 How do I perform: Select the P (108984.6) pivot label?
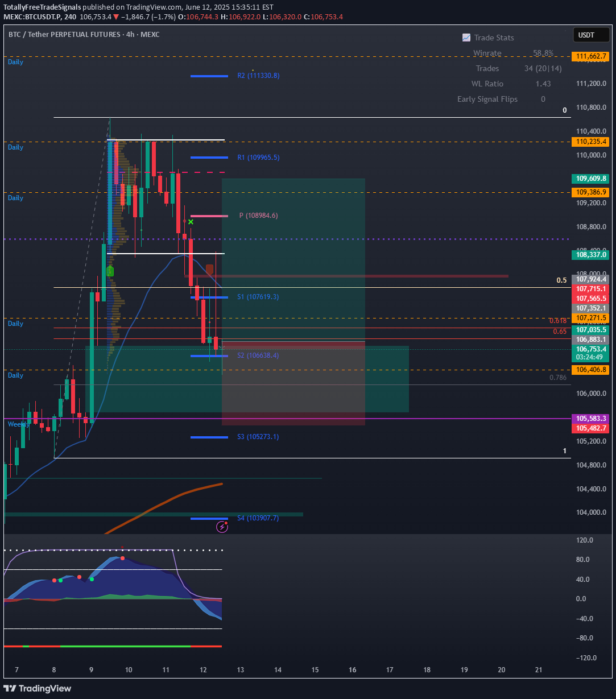pyautogui.click(x=258, y=216)
